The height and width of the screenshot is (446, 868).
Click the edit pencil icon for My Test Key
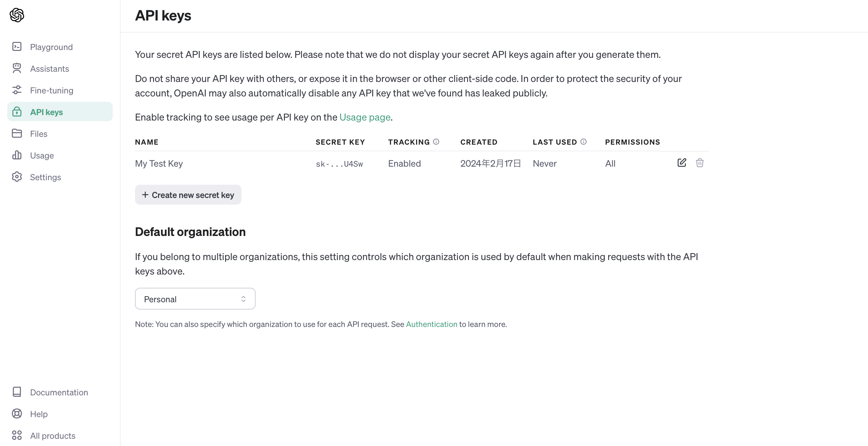tap(681, 163)
